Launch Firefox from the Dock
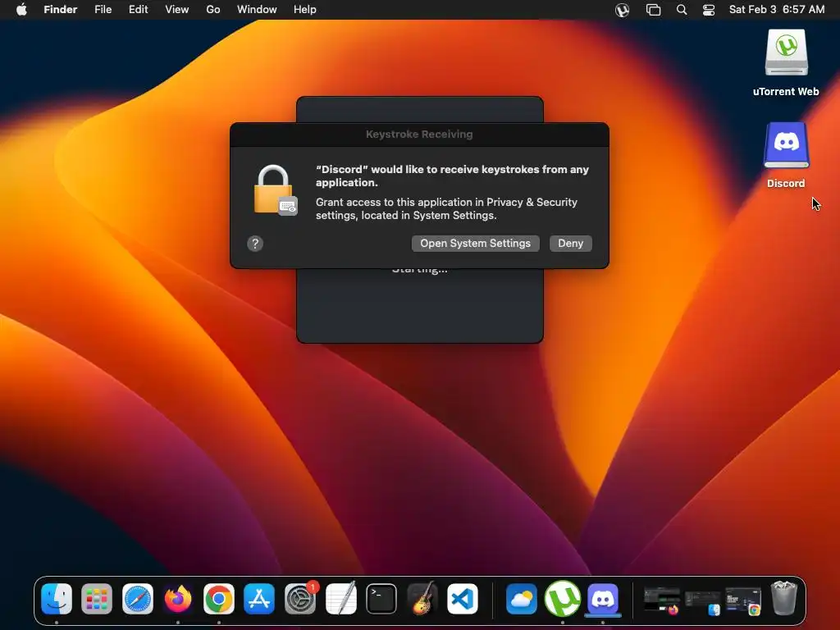 (x=178, y=598)
